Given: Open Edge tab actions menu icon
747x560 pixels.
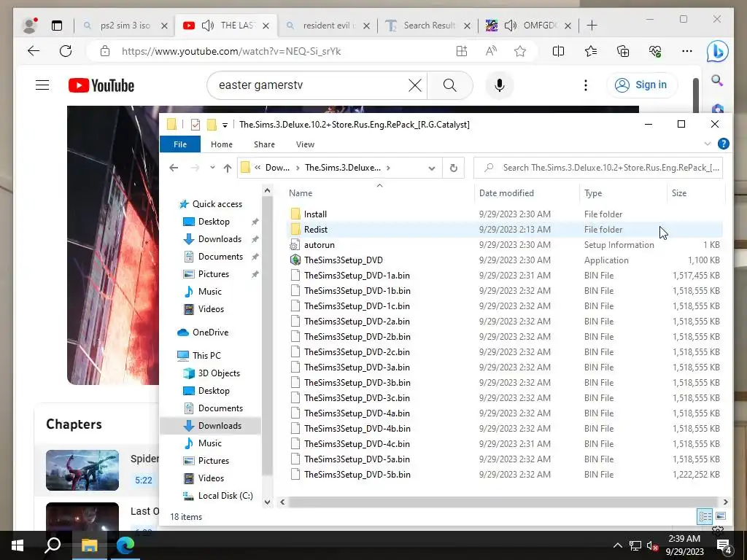Looking at the screenshot, I should click(57, 26).
